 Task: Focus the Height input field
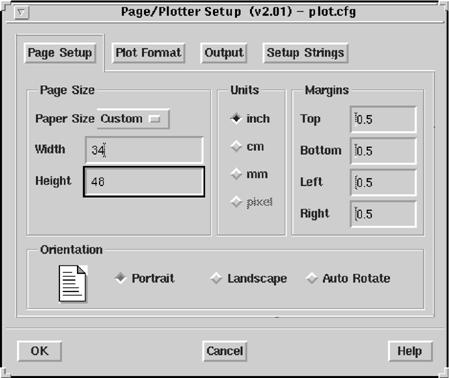tap(144, 182)
